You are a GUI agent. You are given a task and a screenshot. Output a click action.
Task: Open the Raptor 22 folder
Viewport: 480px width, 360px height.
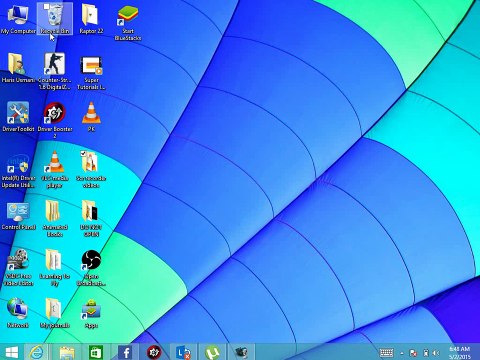(x=91, y=19)
